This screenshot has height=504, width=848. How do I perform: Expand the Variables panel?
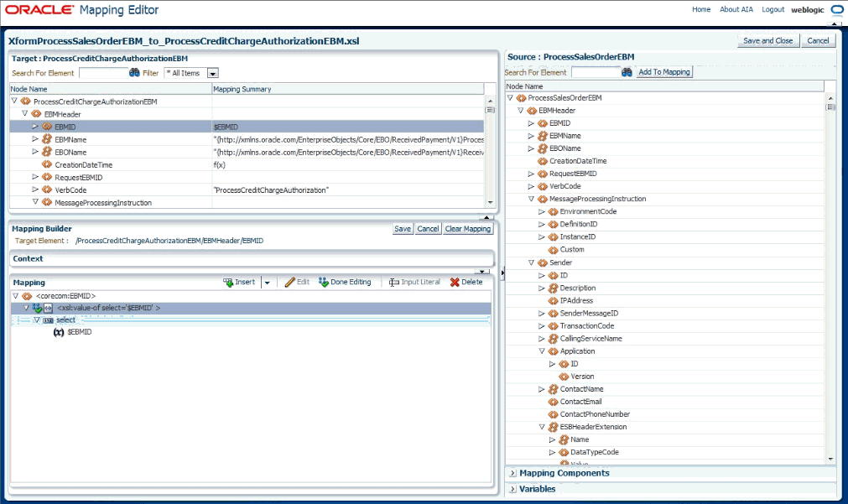(512, 489)
